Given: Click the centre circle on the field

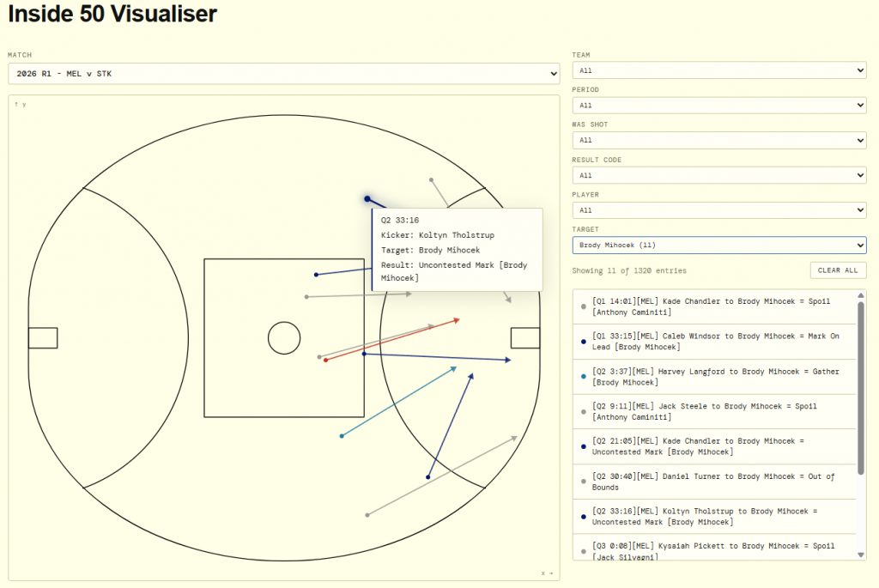Looking at the screenshot, I should 283,338.
